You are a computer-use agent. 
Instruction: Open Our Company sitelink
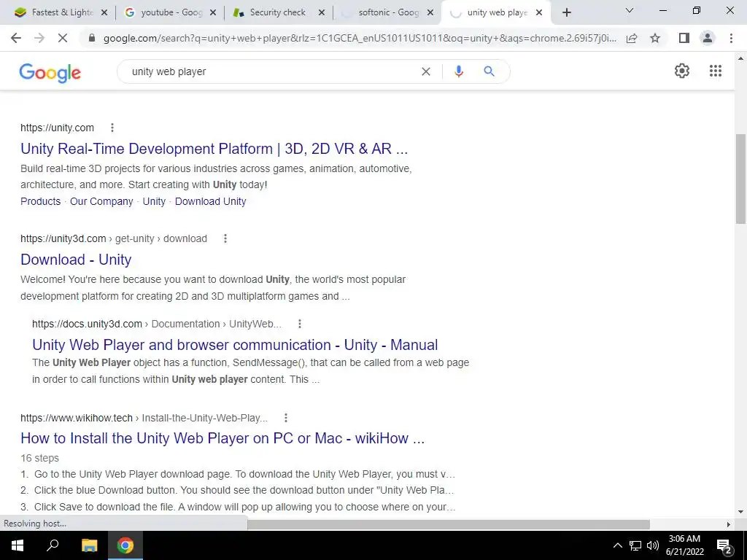coord(101,201)
